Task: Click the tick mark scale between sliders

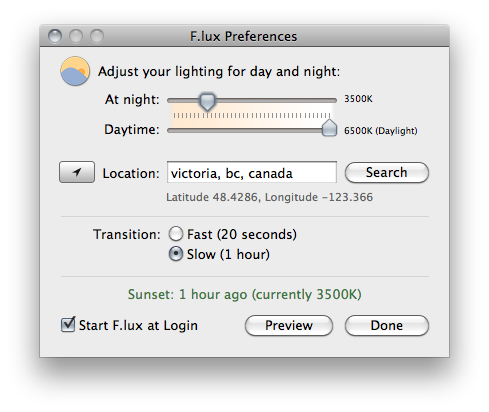Action: (252, 115)
